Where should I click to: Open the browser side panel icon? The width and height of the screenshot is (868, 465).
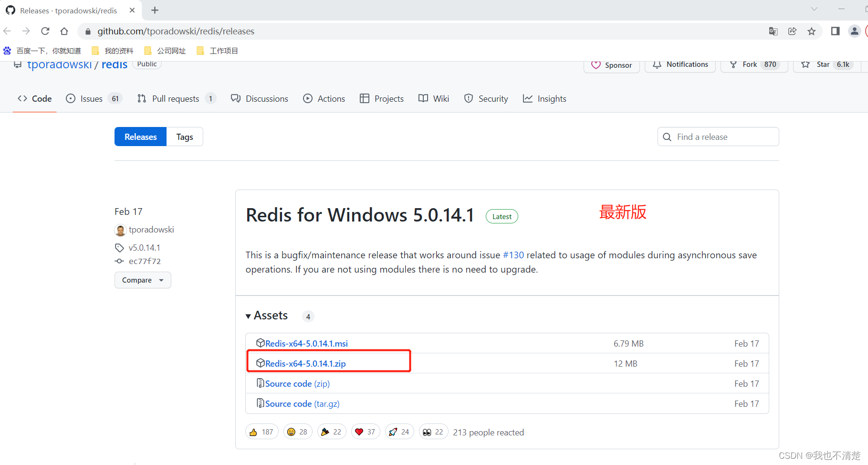tap(835, 31)
